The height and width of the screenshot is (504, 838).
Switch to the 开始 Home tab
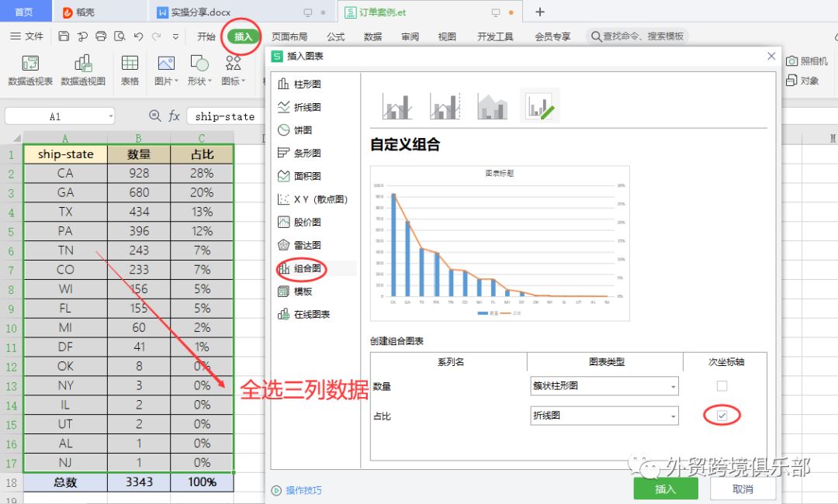(206, 36)
